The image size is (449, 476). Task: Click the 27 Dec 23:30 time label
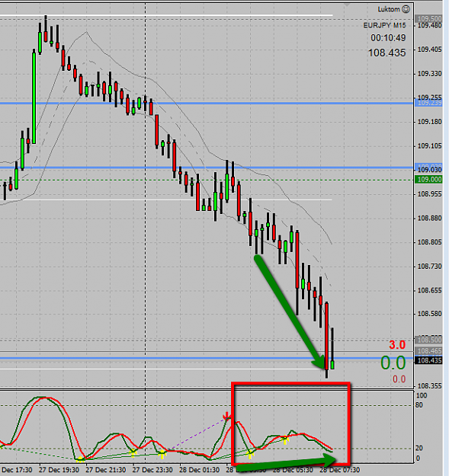(x=152, y=470)
